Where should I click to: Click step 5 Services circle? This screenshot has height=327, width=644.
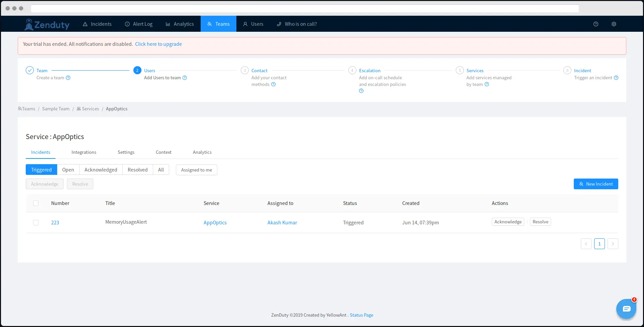point(460,70)
